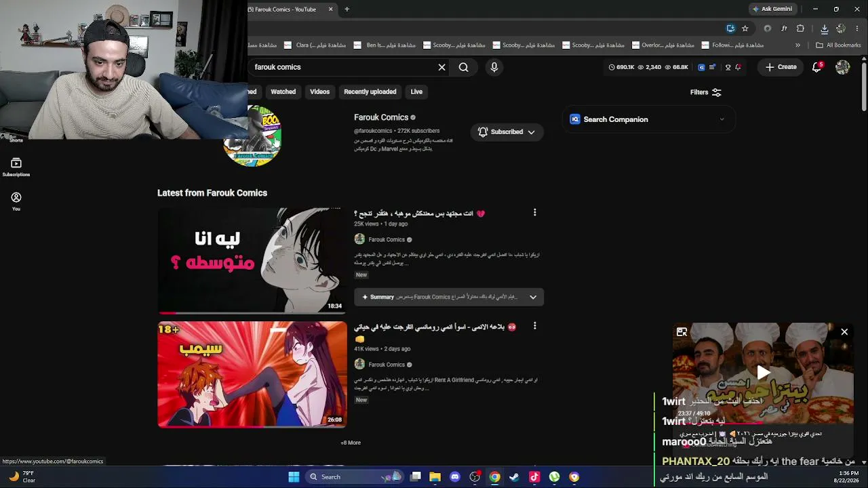Open Discord from the taskbar
Image resolution: width=868 pixels, height=488 pixels.
pos(455,476)
